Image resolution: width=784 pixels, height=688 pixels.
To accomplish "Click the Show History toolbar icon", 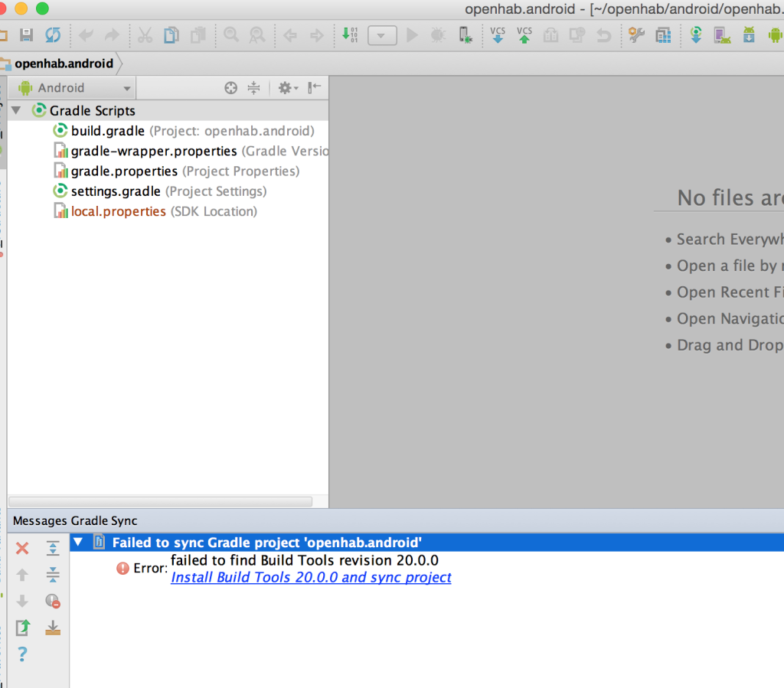I will click(550, 35).
